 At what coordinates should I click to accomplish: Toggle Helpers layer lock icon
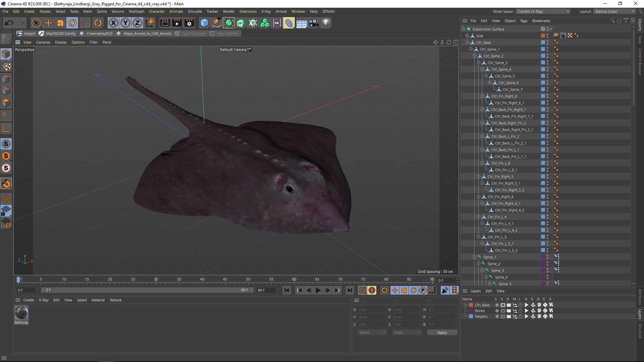point(520,316)
